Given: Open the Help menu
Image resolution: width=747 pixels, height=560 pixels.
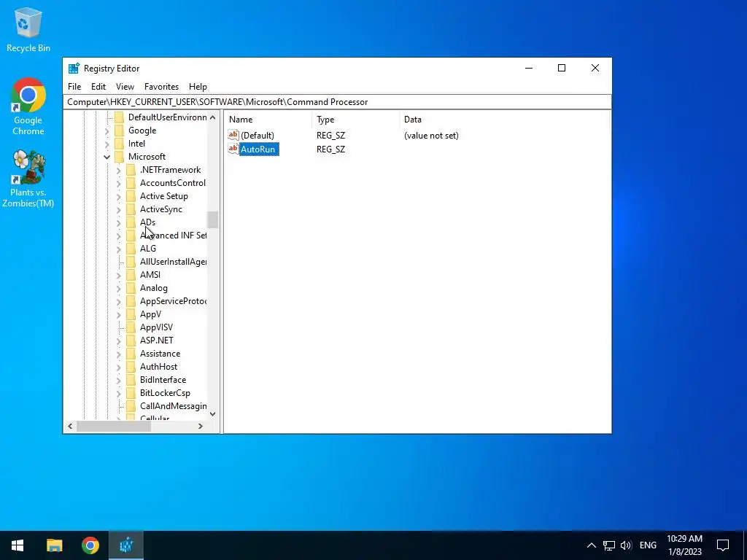Looking at the screenshot, I should coord(198,87).
